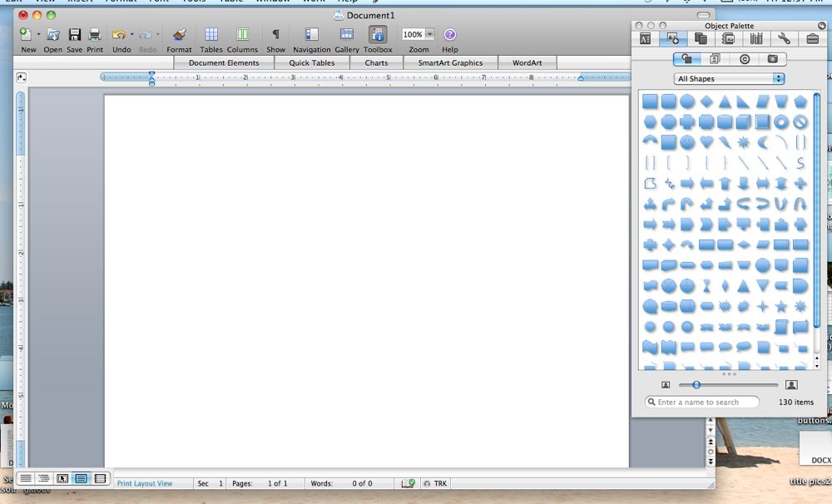
Task: Select the ClipArt category in the Object Palette
Action: pyautogui.click(x=715, y=58)
